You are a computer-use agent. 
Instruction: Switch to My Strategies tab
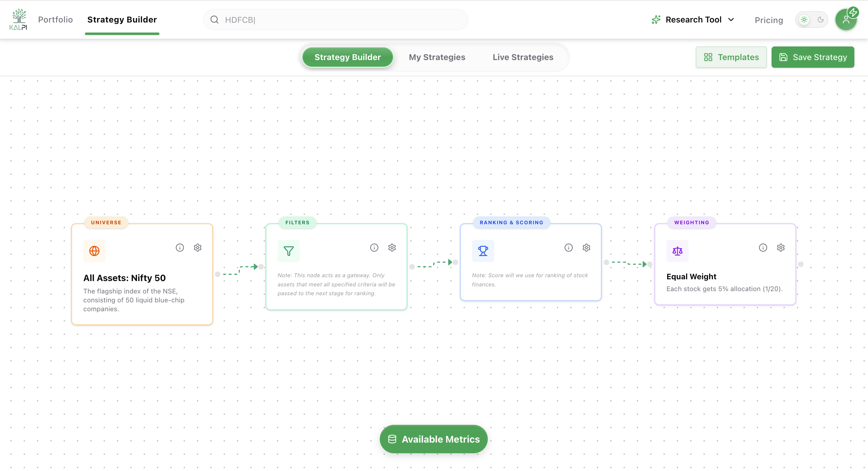(x=437, y=57)
